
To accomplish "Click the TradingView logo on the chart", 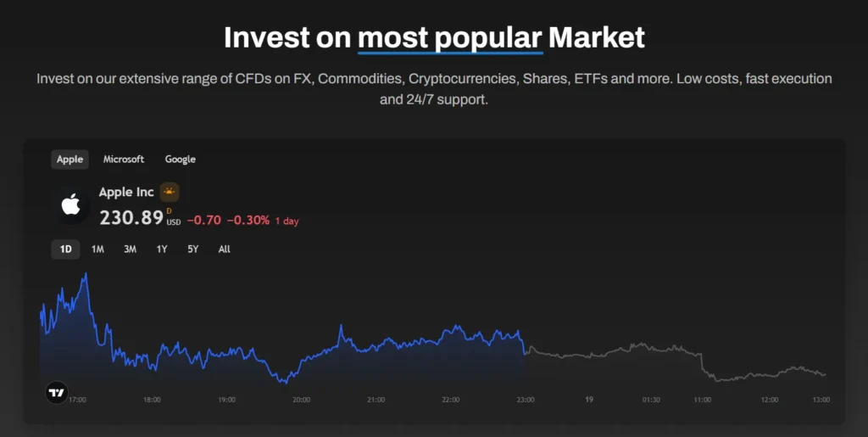I will (57, 393).
